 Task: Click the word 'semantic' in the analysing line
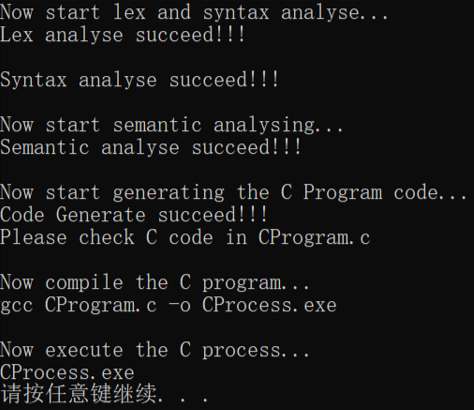pos(157,125)
